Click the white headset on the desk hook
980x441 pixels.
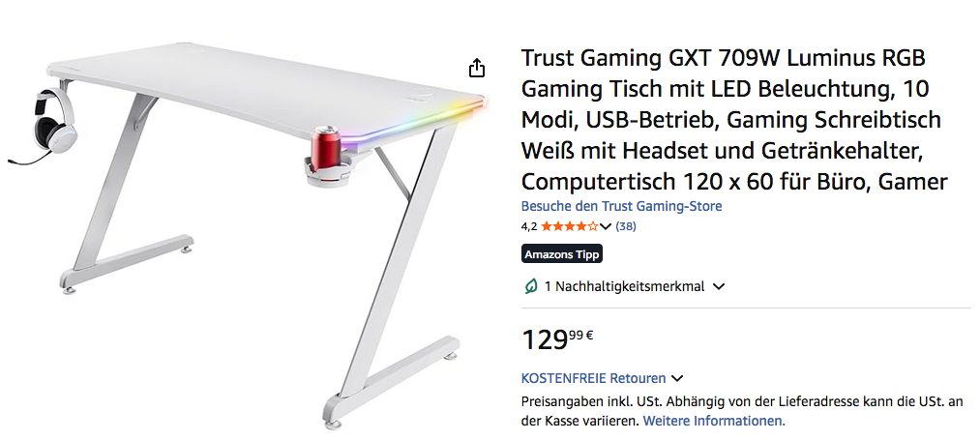pyautogui.click(x=53, y=119)
